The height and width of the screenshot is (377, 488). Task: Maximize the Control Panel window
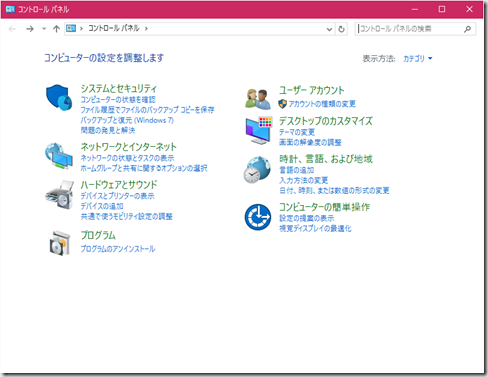442,9
